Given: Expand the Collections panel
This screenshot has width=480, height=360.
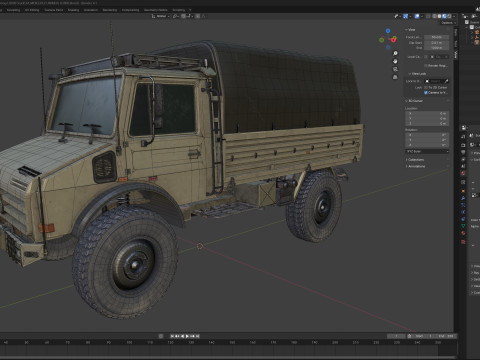Looking at the screenshot, I should [x=415, y=160].
